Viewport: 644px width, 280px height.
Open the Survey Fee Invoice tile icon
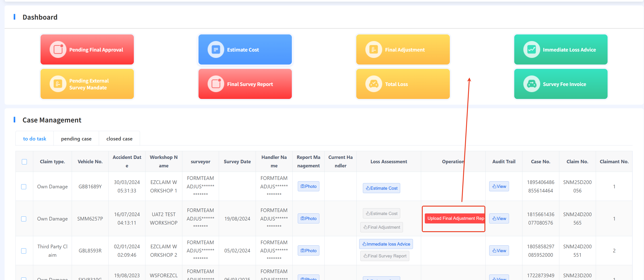532,84
